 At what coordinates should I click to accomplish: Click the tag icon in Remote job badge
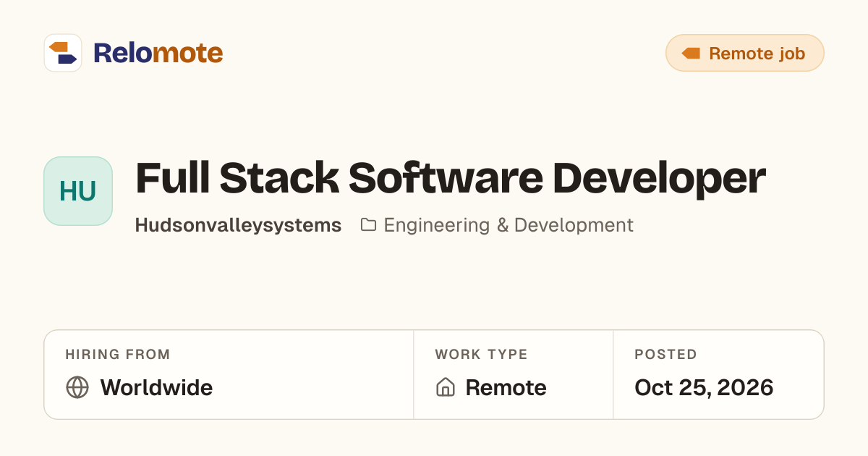[x=691, y=54]
